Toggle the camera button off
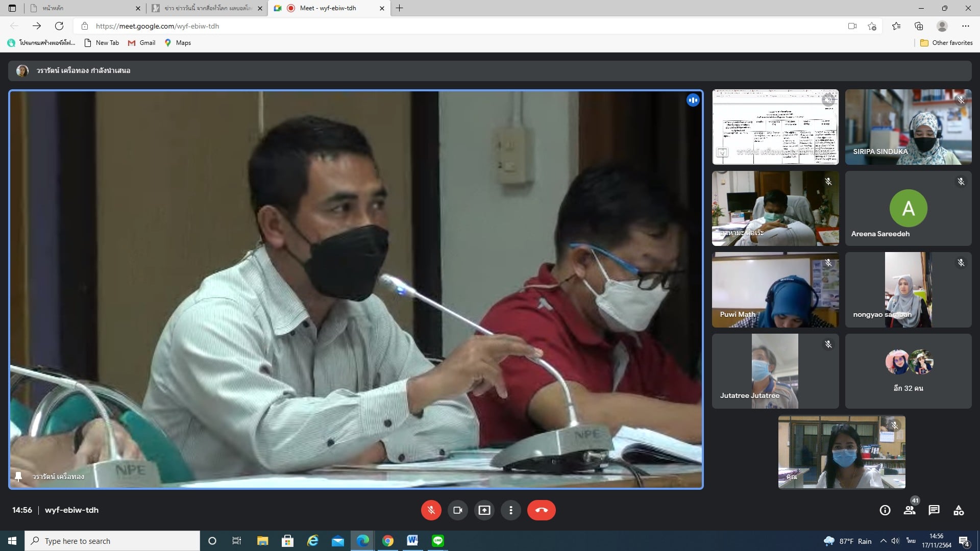Image resolution: width=980 pixels, height=551 pixels. pyautogui.click(x=457, y=510)
